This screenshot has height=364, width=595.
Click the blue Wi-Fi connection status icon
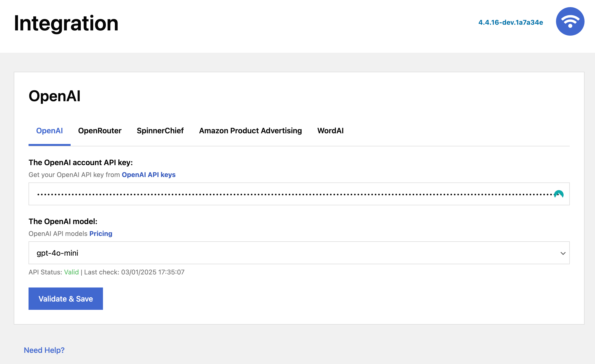point(570,21)
